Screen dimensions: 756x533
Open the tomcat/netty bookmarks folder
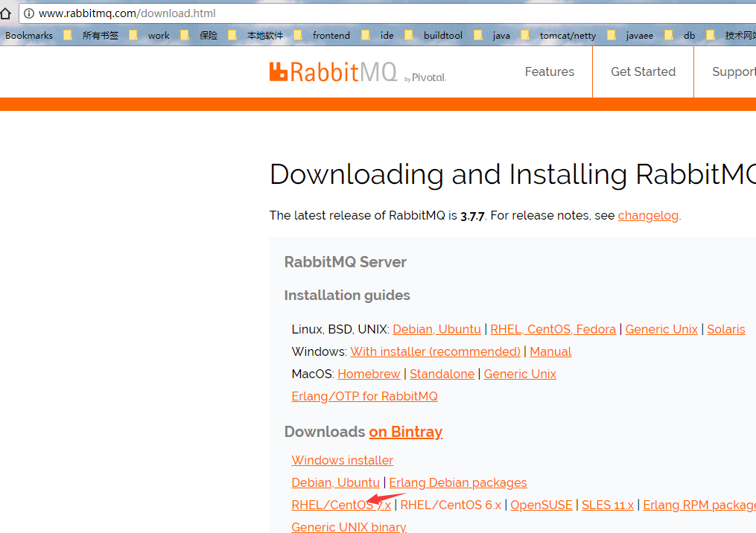(559, 35)
